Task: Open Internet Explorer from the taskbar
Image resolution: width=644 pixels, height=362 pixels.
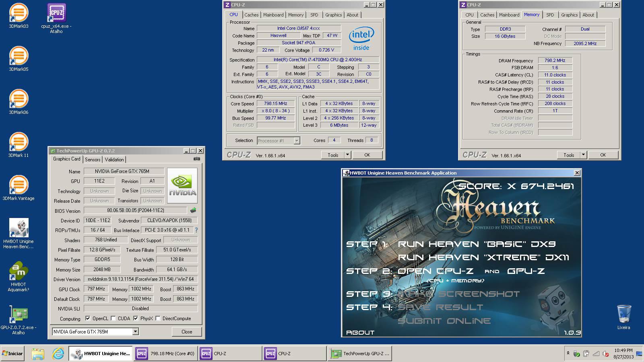Action: (x=58, y=354)
